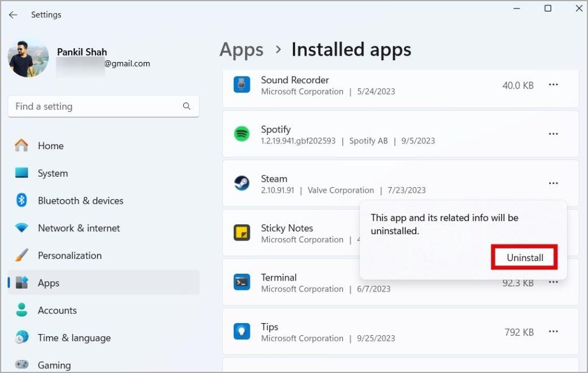Viewport: 588px width, 373px height.
Task: Click the Personalization paintbrush icon
Action: (21, 255)
